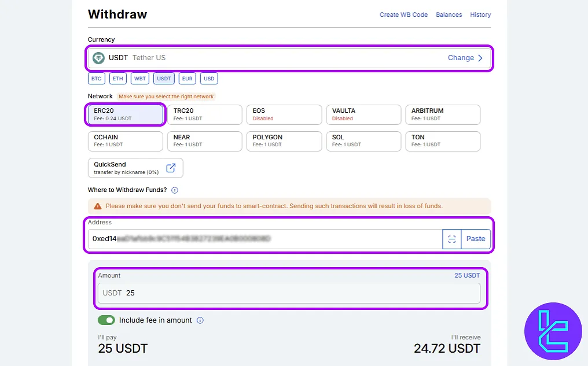The width and height of the screenshot is (588, 366).
Task: Choose the WBT quick currency chip
Action: pos(140,79)
